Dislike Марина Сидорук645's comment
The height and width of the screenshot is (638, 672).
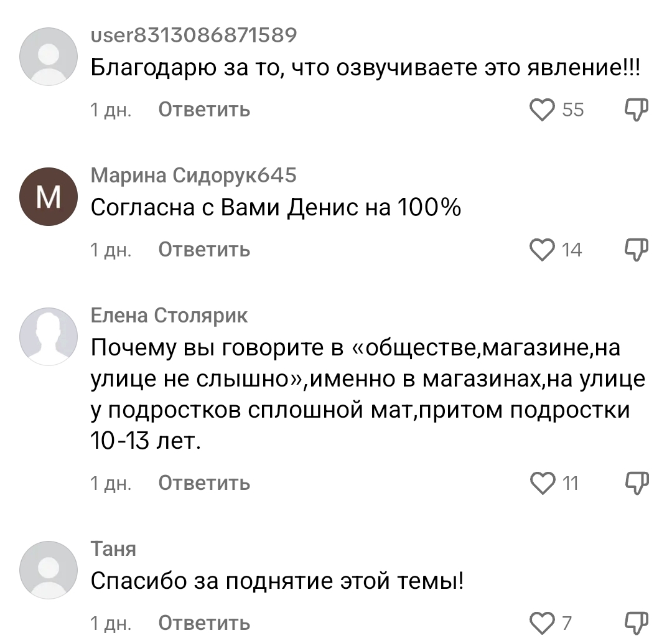click(635, 249)
